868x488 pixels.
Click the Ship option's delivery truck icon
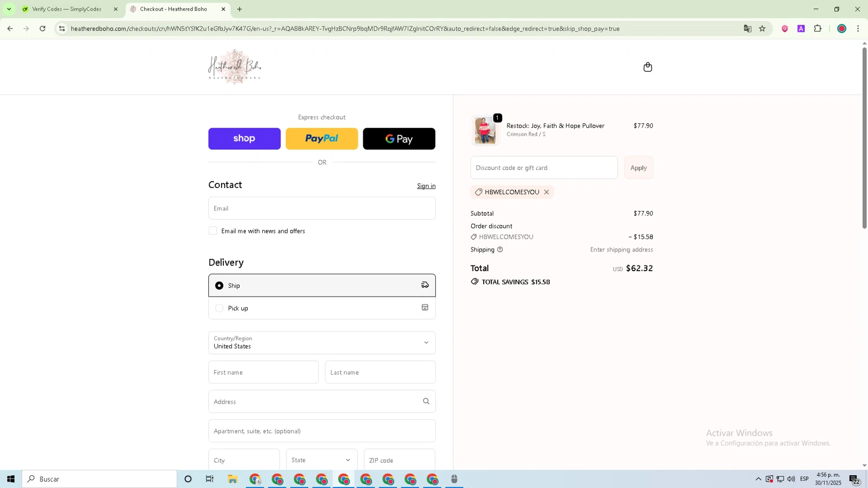[x=425, y=285]
